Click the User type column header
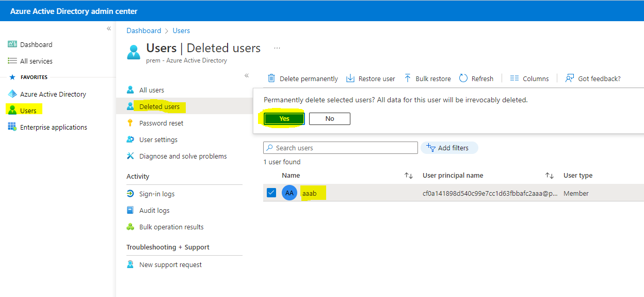Viewport: 644px width, 297px height. point(578,176)
